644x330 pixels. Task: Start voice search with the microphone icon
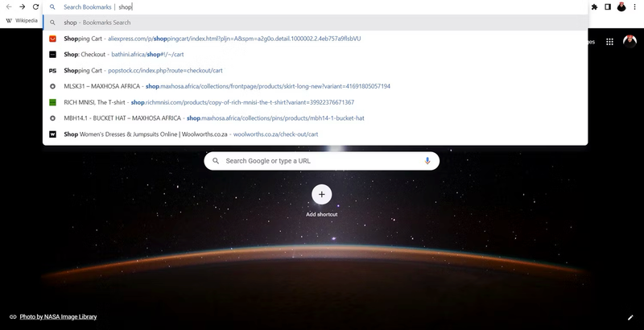coord(427,161)
